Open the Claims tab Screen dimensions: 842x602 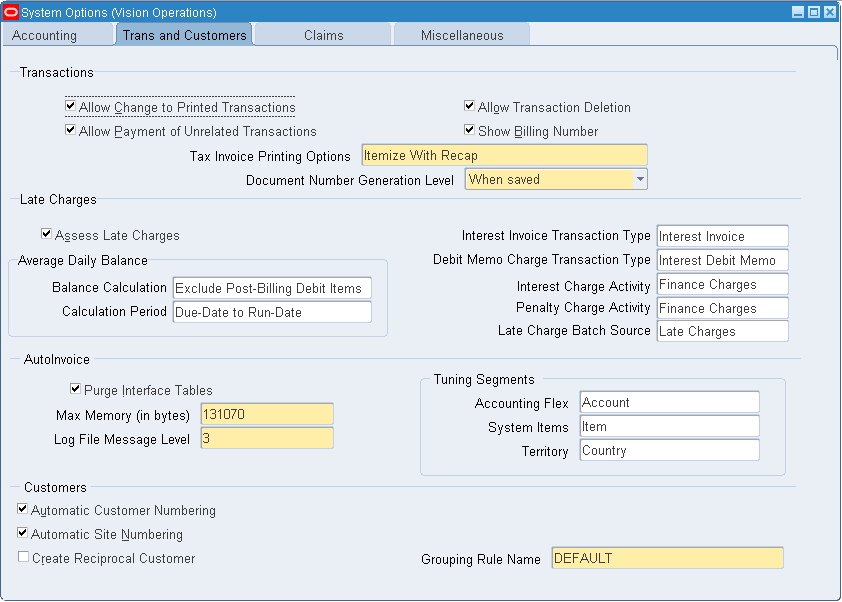[323, 35]
